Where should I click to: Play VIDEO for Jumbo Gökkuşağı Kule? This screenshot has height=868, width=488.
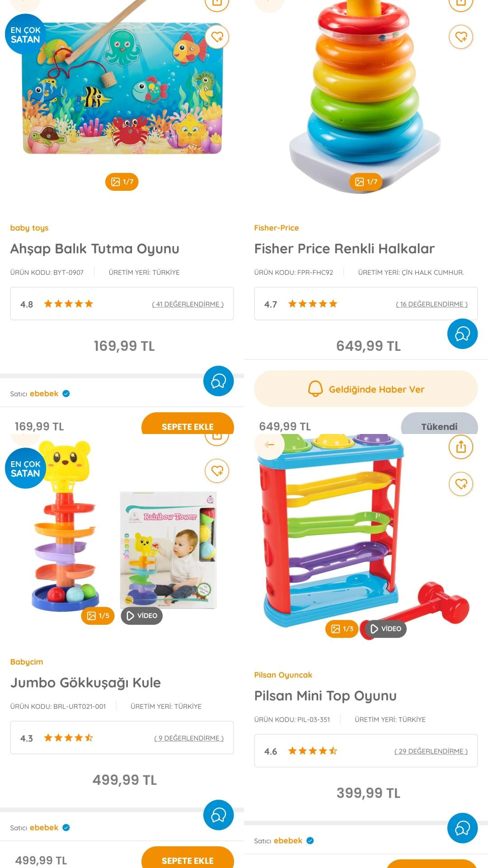pyautogui.click(x=142, y=616)
